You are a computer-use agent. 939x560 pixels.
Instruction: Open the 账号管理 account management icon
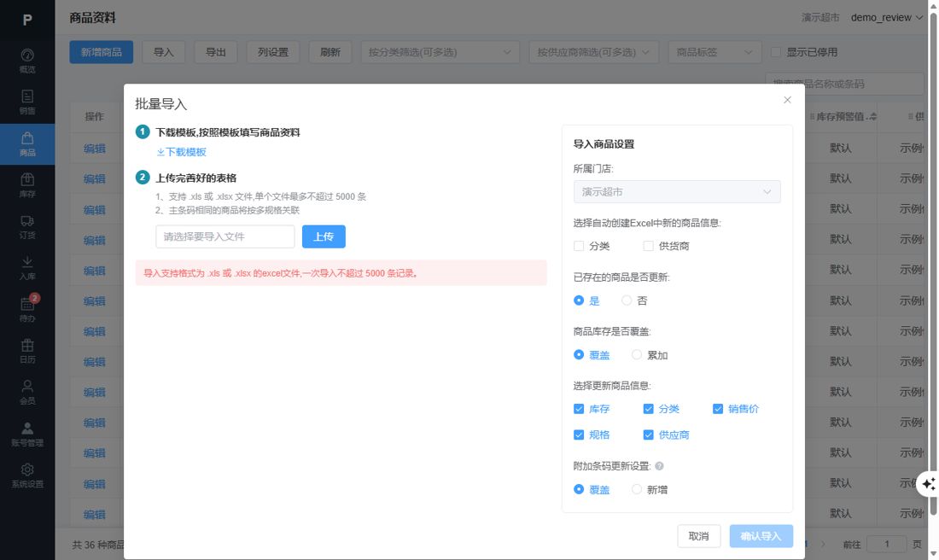(27, 435)
